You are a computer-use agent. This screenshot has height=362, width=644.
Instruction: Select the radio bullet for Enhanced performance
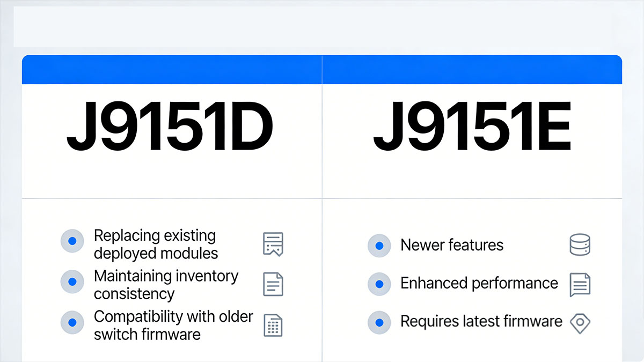(x=379, y=284)
